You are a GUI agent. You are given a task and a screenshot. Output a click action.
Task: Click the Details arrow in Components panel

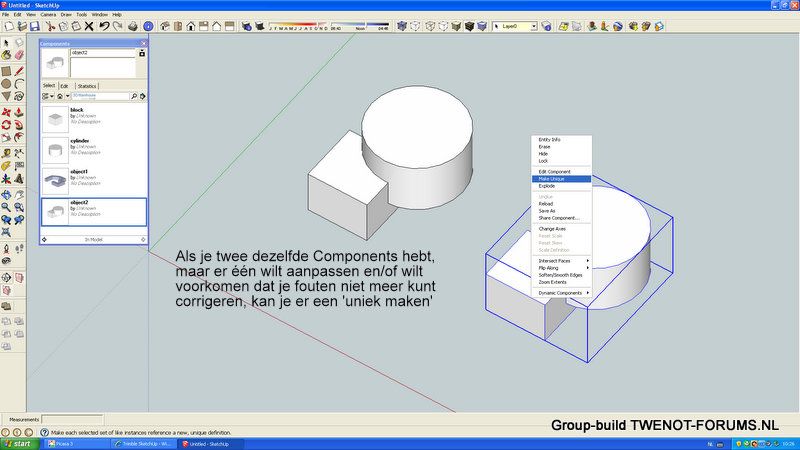[x=143, y=96]
